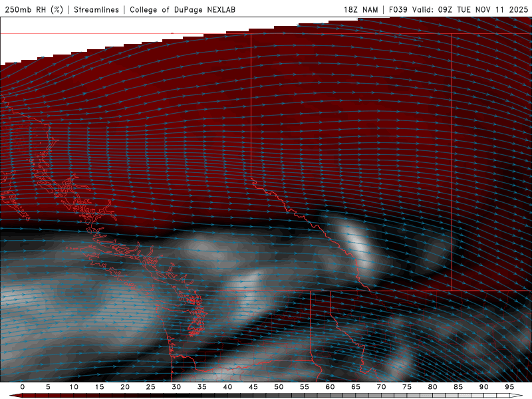Click the colorbar label "85"

pos(458,387)
